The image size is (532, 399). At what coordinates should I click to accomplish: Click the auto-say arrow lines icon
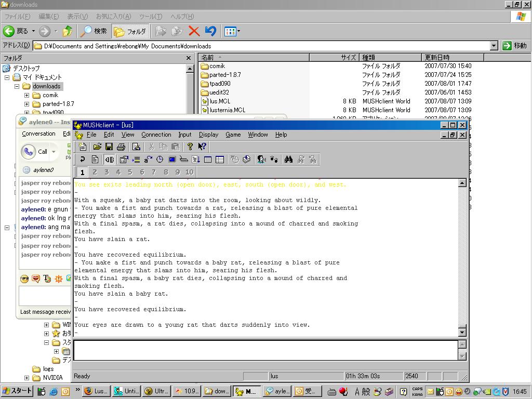click(x=136, y=159)
